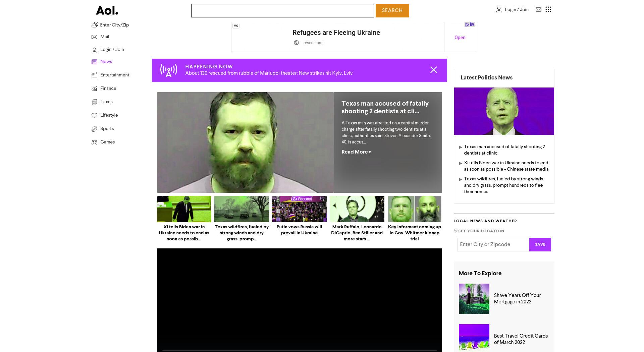Open Taxes in the sidebar menu
The image size is (644, 352).
[106, 102]
